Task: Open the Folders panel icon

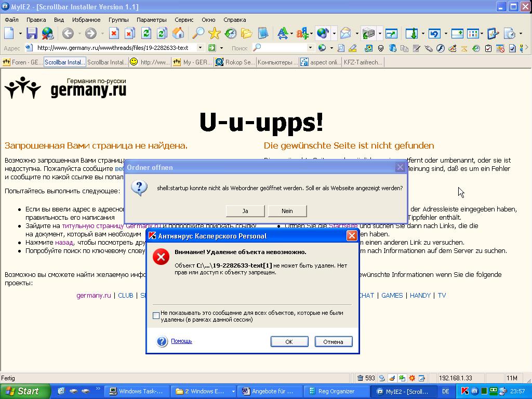Action: [247, 33]
